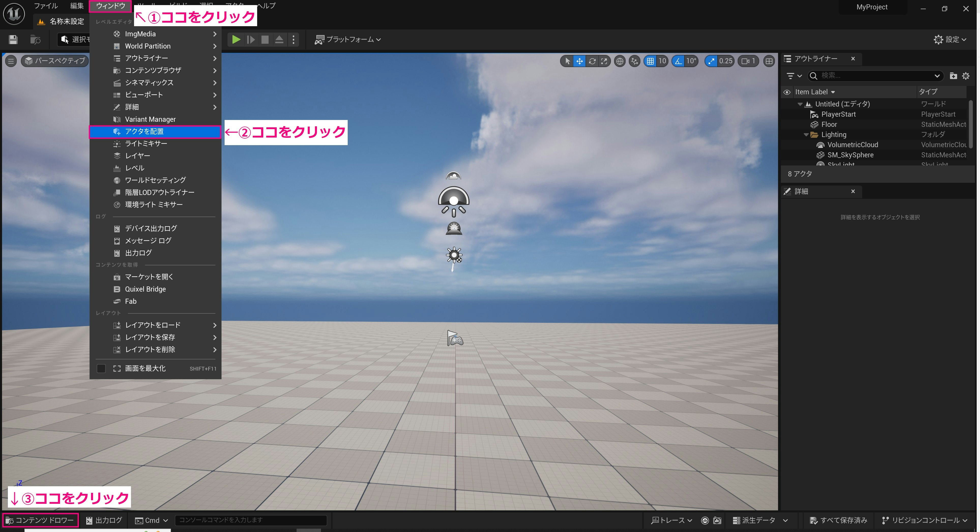980x532 pixels.
Task: Click Quixel Bridge in the Window menu
Action: coord(145,289)
